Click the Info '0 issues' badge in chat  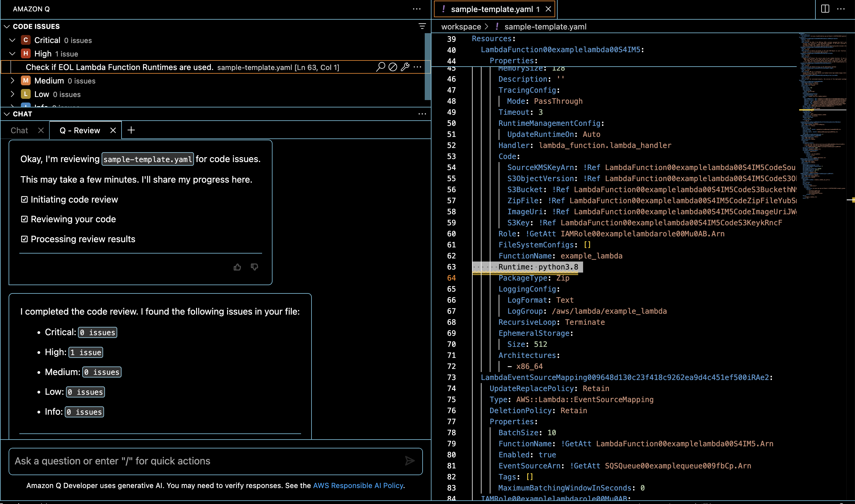(85, 412)
